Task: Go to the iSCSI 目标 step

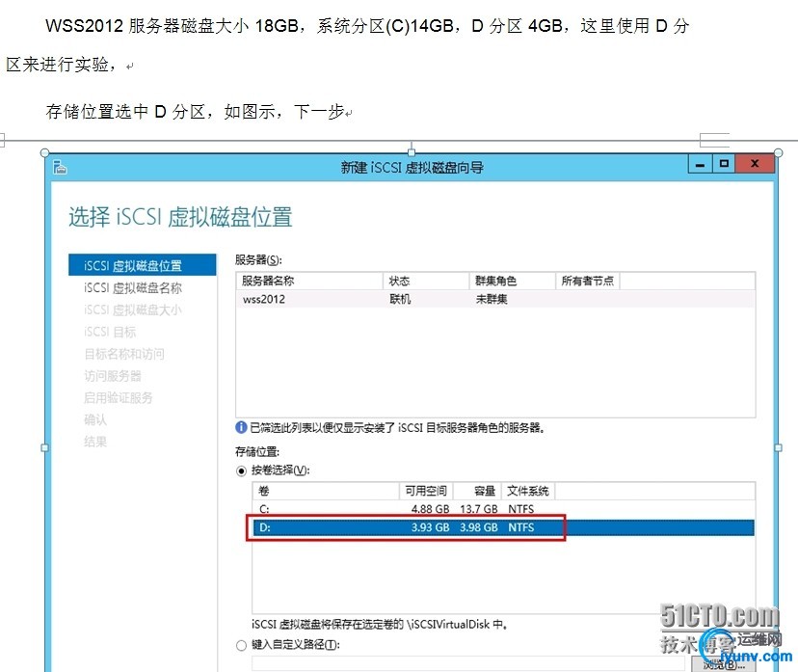Action: [x=110, y=332]
